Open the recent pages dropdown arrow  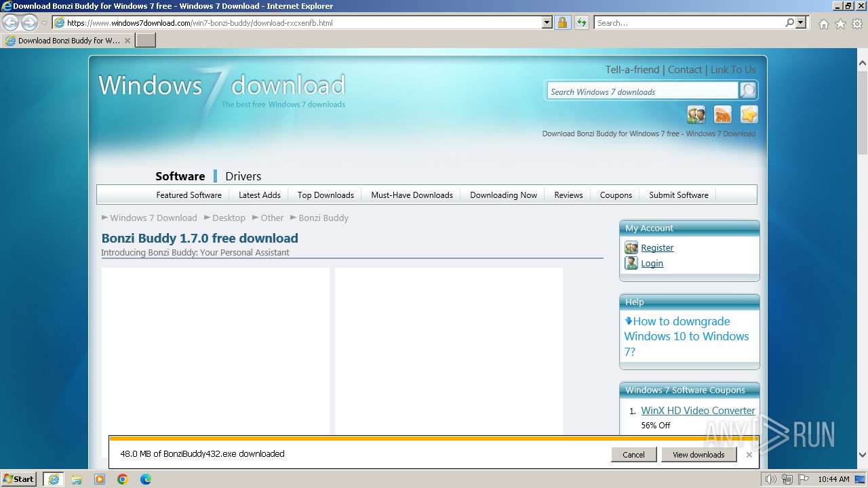coord(44,23)
